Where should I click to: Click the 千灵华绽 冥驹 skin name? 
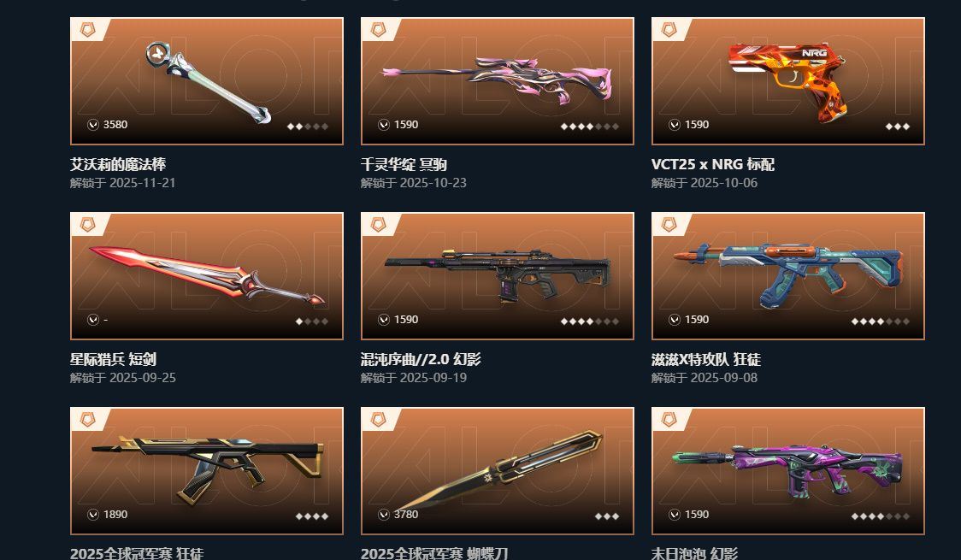[x=404, y=164]
